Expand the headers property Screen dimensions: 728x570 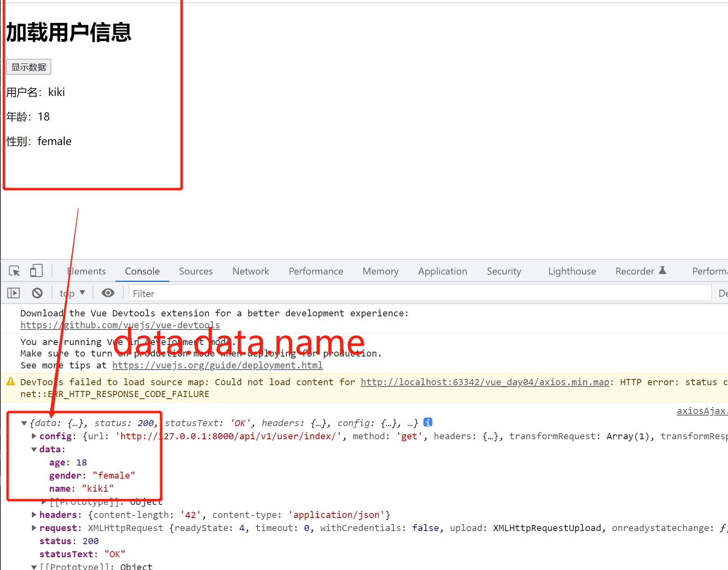click(34, 515)
